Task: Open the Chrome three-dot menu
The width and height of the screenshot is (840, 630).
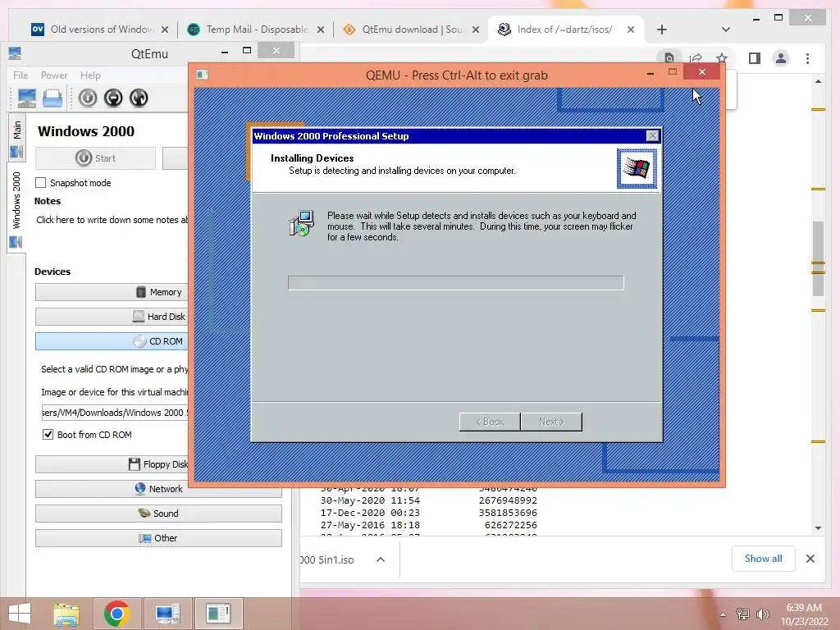Action: coord(807,58)
